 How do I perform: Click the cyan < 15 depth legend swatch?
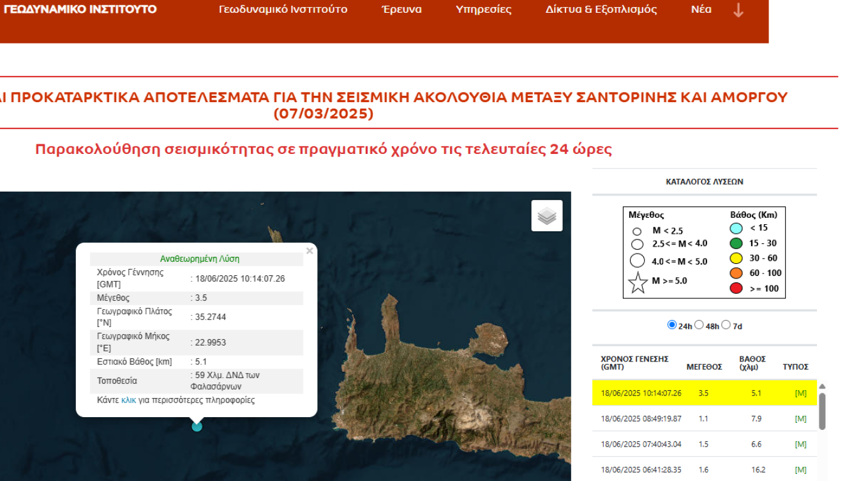[x=737, y=227]
